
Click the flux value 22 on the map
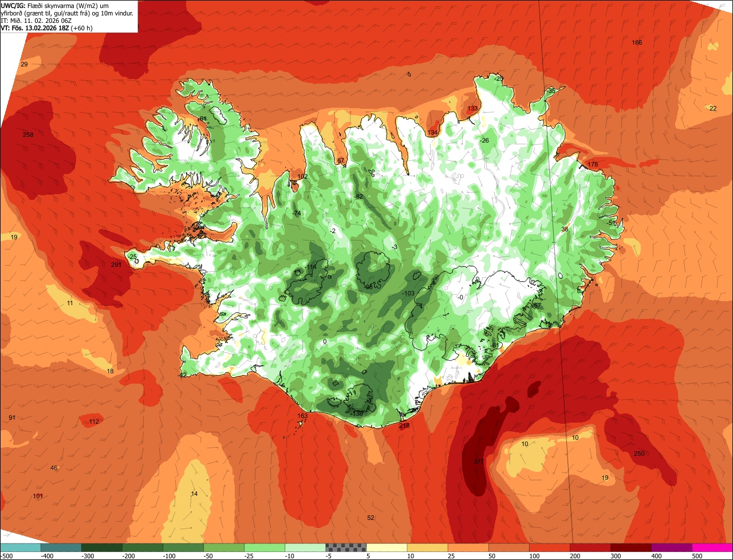pyautogui.click(x=713, y=108)
